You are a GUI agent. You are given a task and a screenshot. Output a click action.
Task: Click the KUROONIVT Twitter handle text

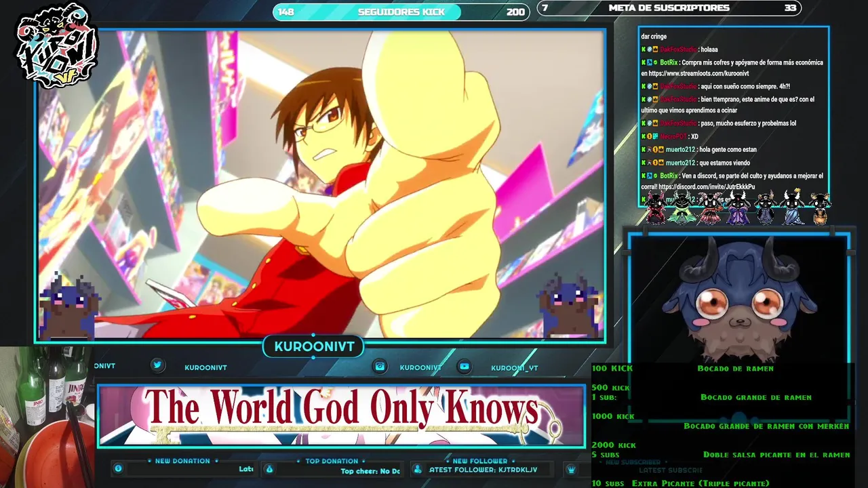205,367
